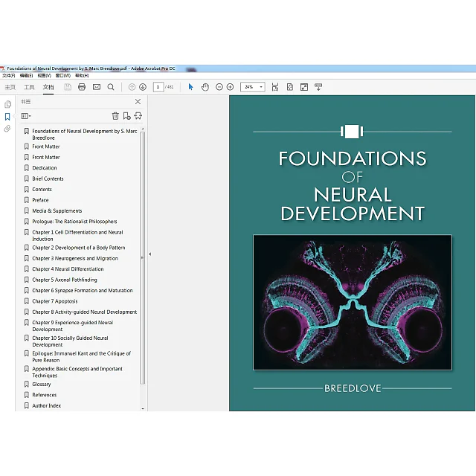Select the 'References' bookmark

45,395
